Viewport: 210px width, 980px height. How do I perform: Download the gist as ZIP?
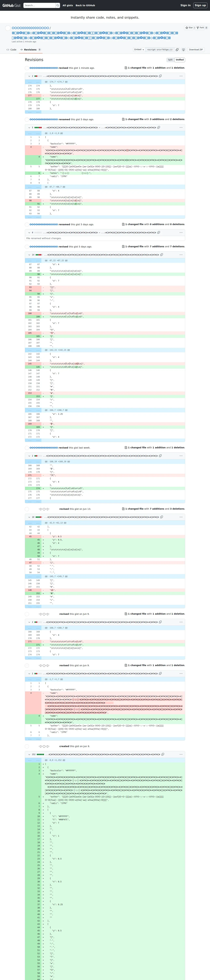coord(196,49)
